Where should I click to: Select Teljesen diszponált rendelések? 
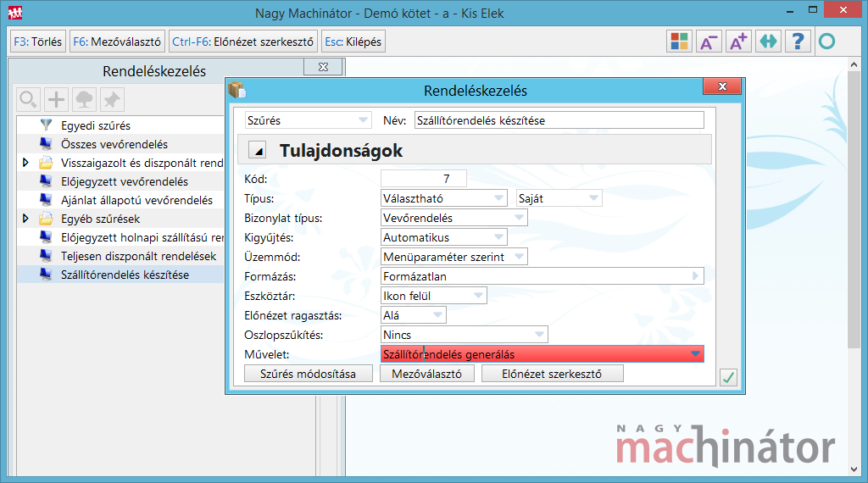[x=120, y=256]
